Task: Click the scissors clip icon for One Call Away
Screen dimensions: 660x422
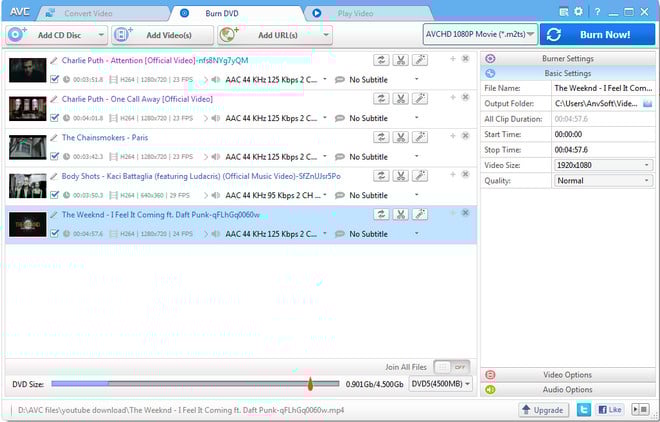Action: (401, 99)
